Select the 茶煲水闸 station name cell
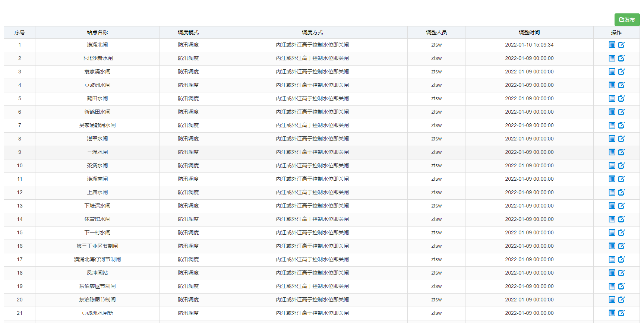 pyautogui.click(x=97, y=165)
